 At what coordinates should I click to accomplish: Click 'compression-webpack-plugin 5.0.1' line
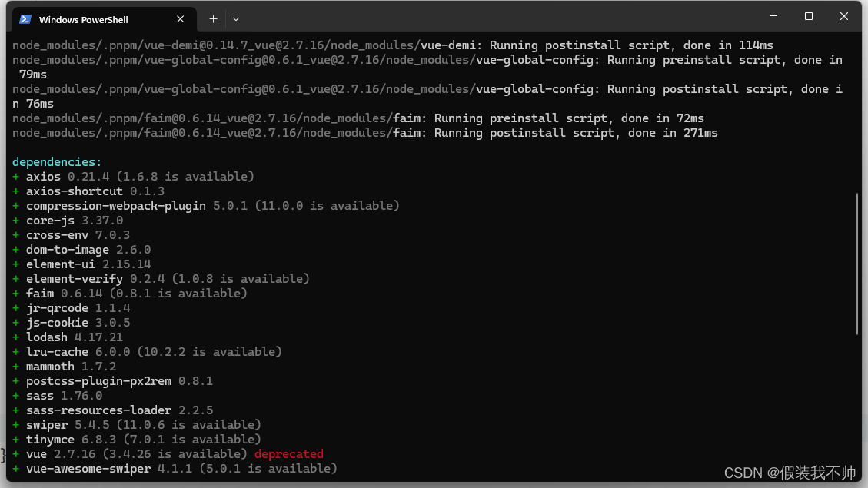point(206,206)
